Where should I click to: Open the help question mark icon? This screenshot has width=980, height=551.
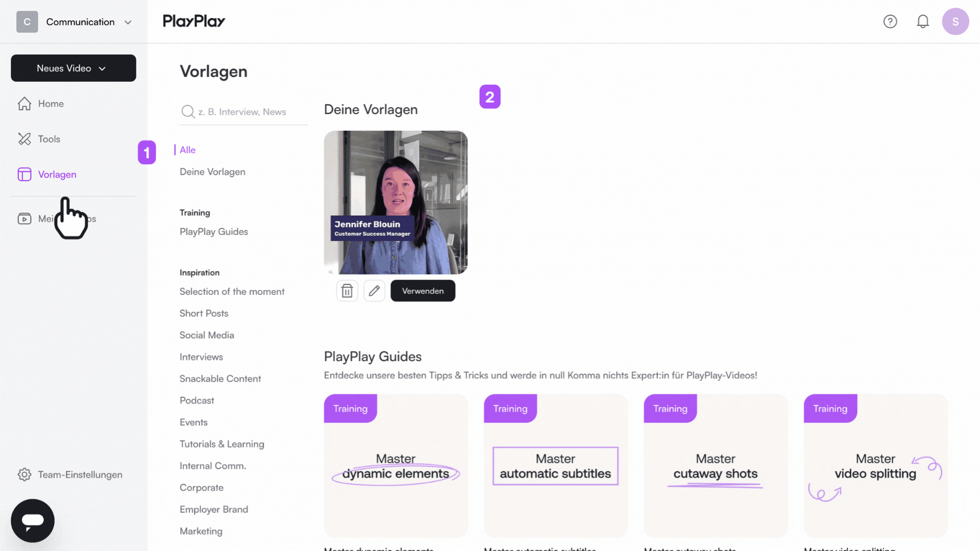coord(890,21)
